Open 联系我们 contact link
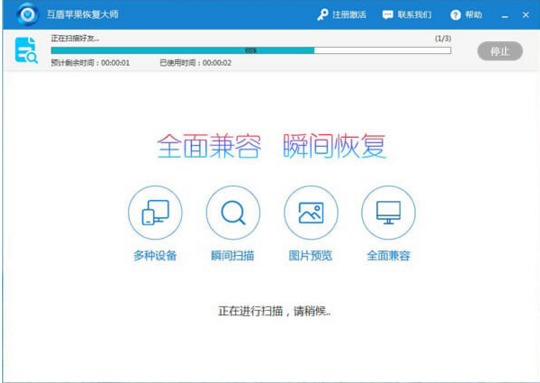This screenshot has width=540, height=383. (414, 15)
